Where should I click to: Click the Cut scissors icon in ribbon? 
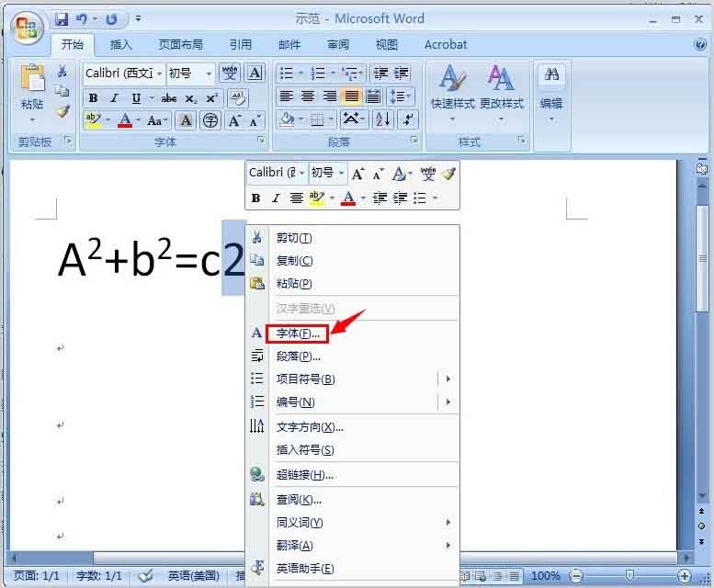[62, 71]
